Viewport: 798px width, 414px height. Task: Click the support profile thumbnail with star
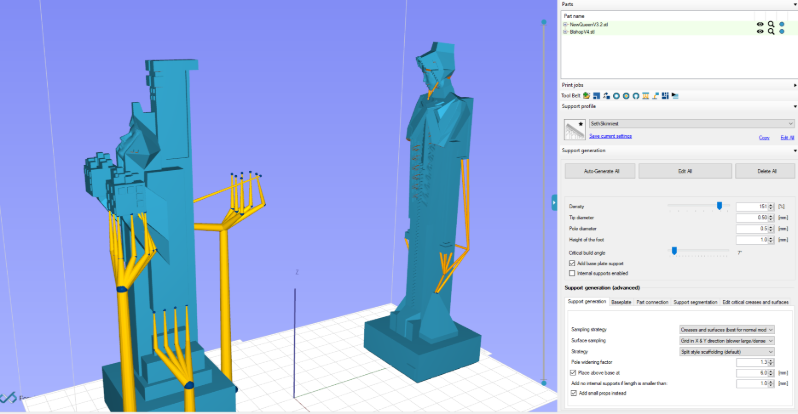click(575, 130)
